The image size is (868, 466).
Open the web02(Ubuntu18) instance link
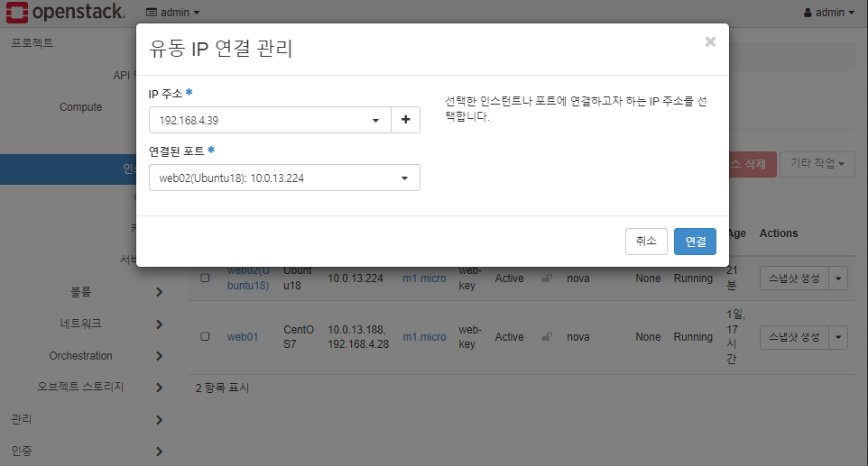pyautogui.click(x=248, y=278)
